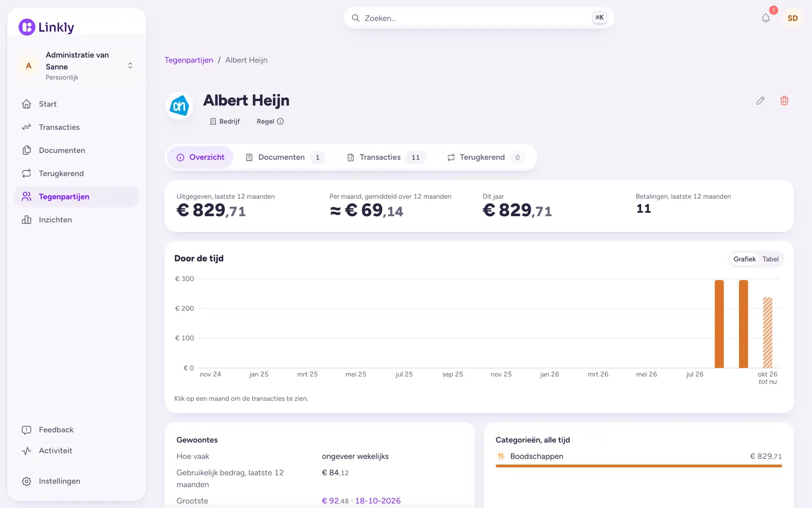Image resolution: width=812 pixels, height=508 pixels.
Task: Open the € 92,48 · 18-10-2026 transaction link
Action: [x=361, y=501]
